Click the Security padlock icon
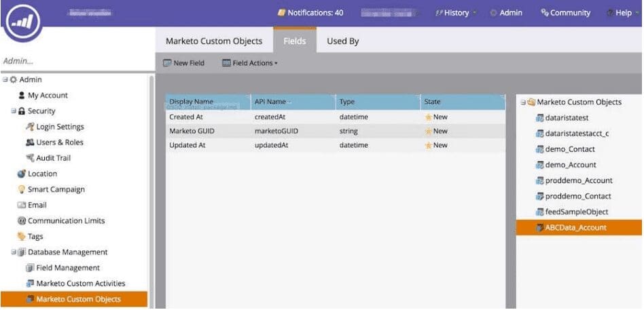Image resolution: width=644 pixels, height=310 pixels. coord(21,111)
